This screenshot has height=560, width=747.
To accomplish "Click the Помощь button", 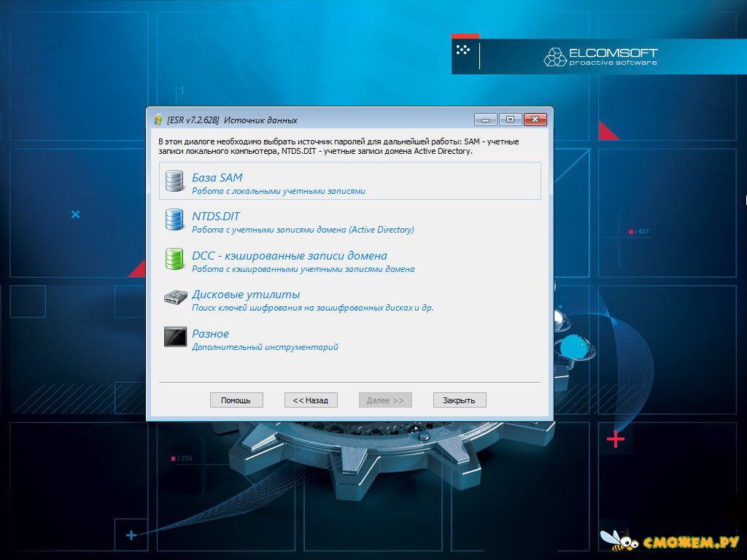I will (x=236, y=400).
